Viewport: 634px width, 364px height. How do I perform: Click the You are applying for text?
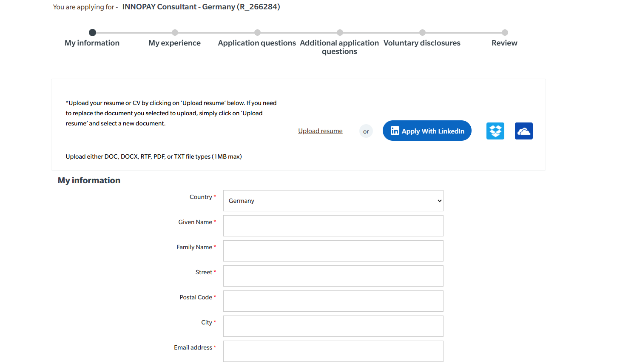pos(85,7)
